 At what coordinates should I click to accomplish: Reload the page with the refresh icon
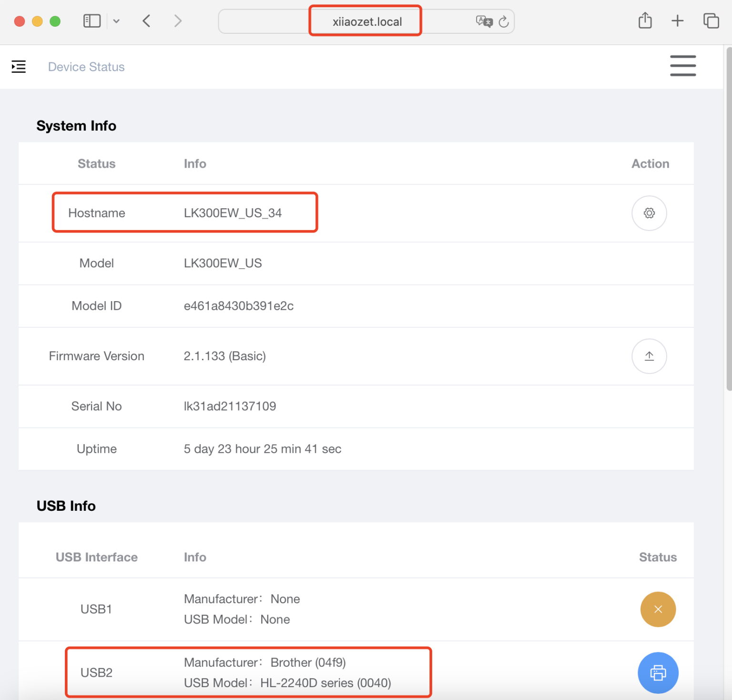[504, 21]
